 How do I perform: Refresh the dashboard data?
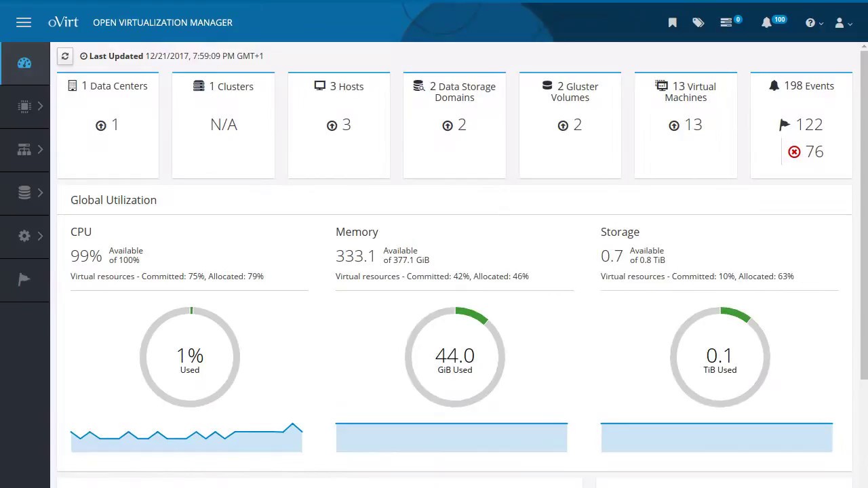click(65, 56)
